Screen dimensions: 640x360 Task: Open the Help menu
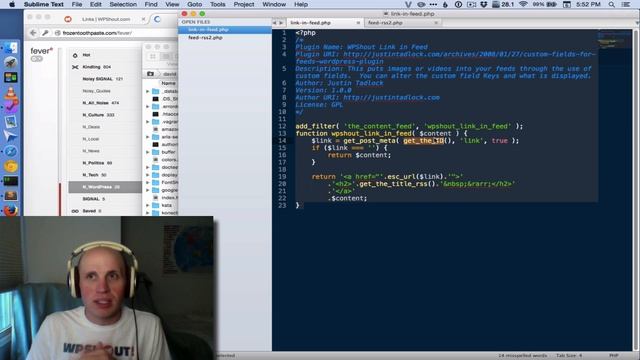coord(301,4)
